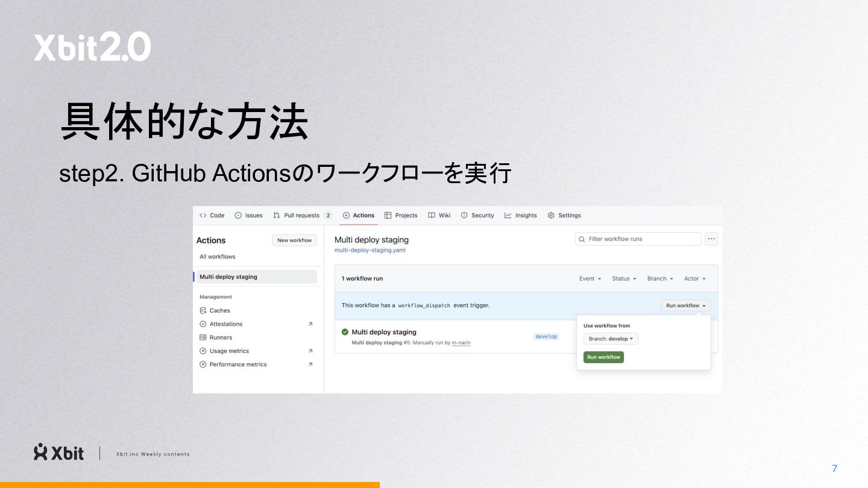Click external link arrow beside Performance metrics
This screenshot has width=868, height=488.
click(310, 364)
